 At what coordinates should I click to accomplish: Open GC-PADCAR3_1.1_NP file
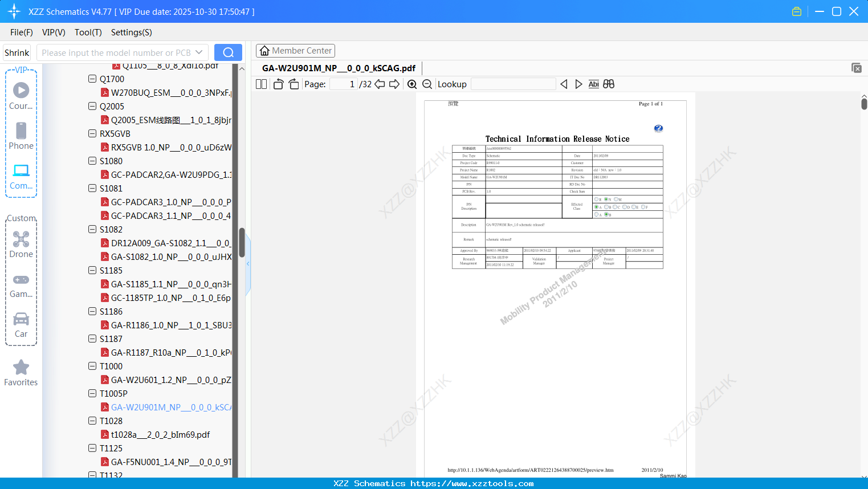[x=166, y=216]
